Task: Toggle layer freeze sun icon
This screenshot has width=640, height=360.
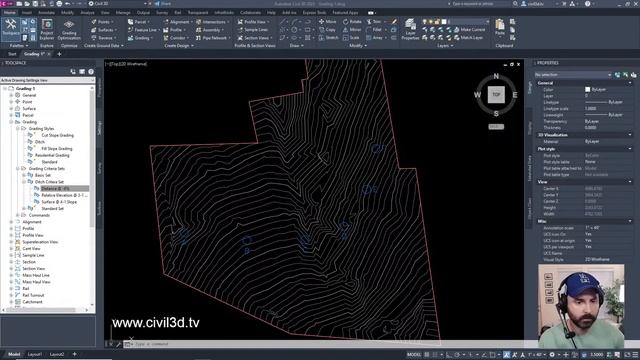Action: point(431,22)
